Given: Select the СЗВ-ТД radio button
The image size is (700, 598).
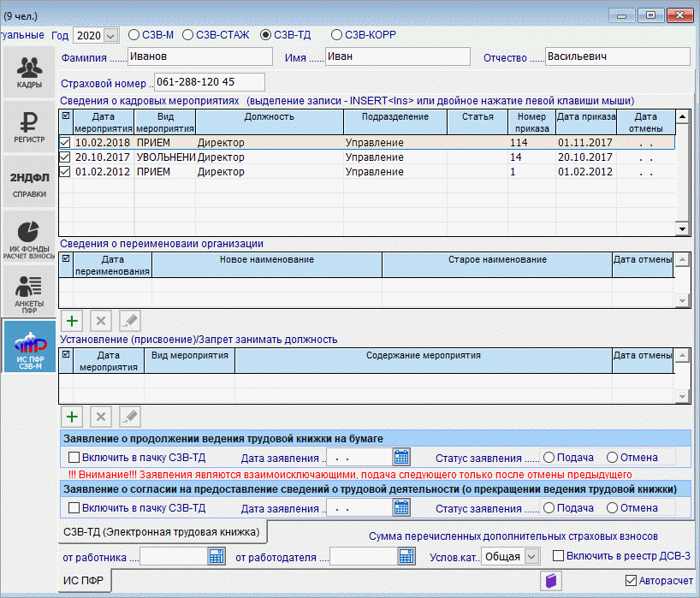Looking at the screenshot, I should pos(265,35).
